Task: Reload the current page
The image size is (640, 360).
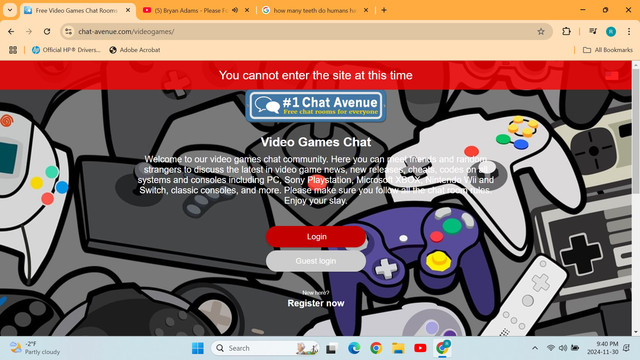Action: tap(47, 31)
